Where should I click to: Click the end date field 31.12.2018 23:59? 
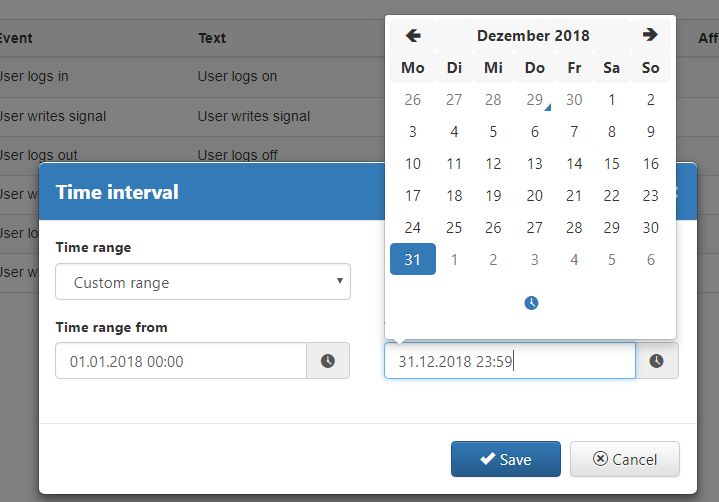510,361
